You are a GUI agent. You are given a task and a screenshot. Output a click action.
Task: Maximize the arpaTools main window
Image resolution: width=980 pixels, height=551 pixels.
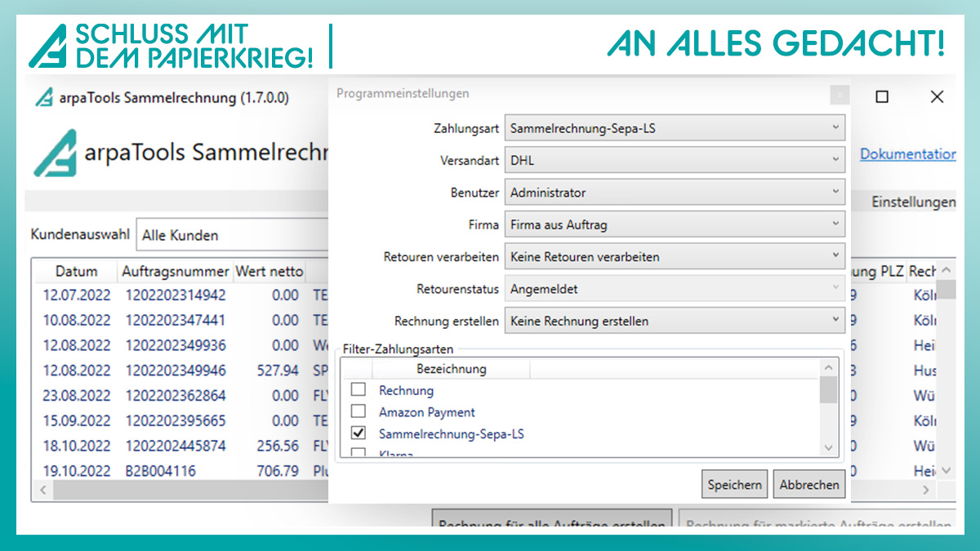click(x=882, y=97)
